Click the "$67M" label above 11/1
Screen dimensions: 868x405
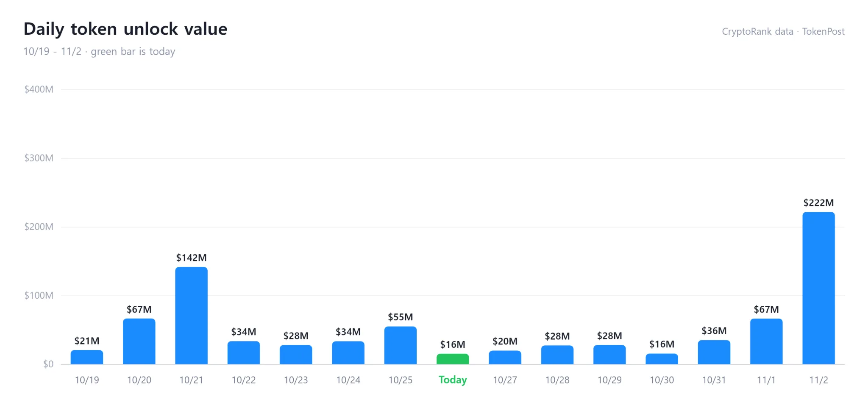click(766, 310)
